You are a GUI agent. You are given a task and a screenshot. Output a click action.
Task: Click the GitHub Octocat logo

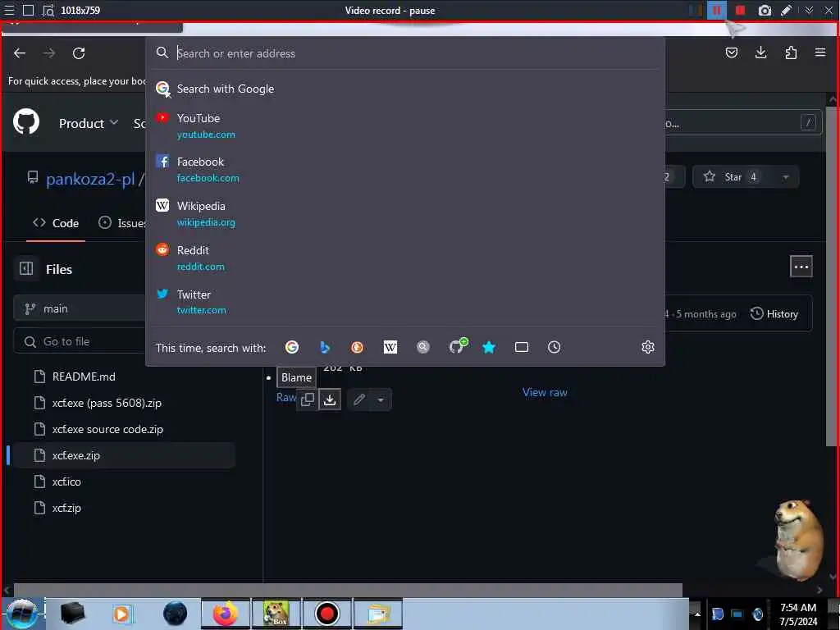point(26,122)
